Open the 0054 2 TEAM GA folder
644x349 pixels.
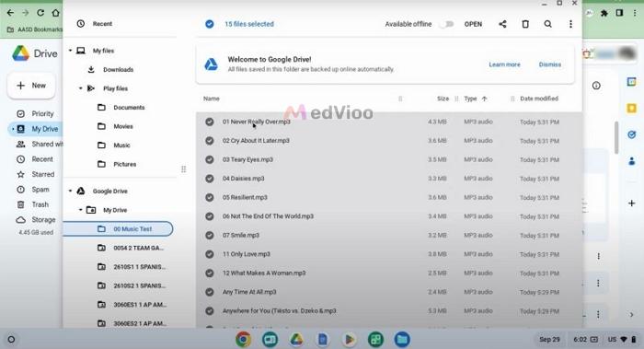pos(138,248)
